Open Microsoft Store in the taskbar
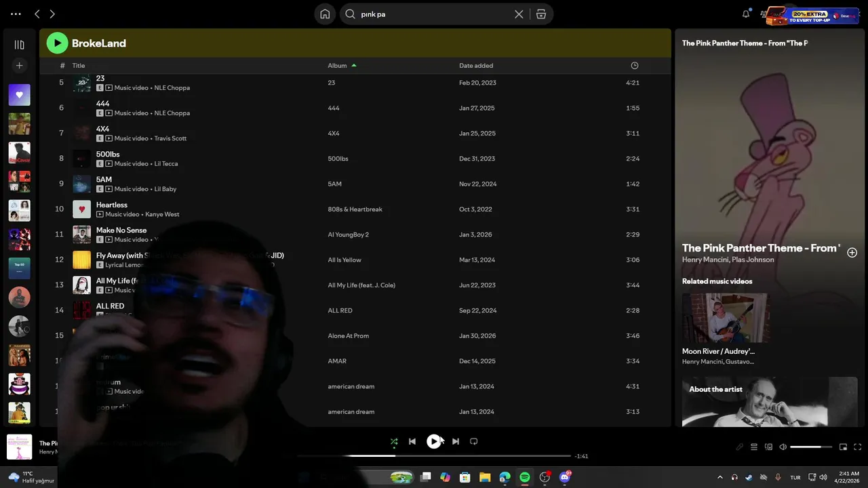 465,477
